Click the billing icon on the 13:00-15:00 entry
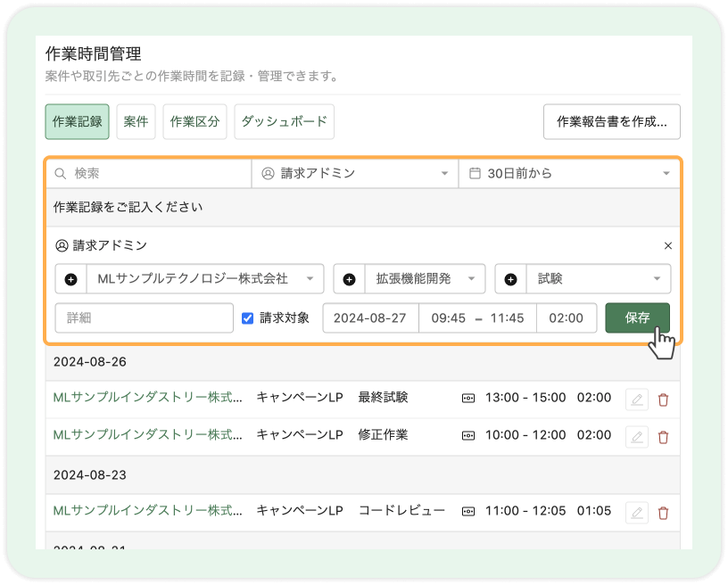 coord(468,400)
